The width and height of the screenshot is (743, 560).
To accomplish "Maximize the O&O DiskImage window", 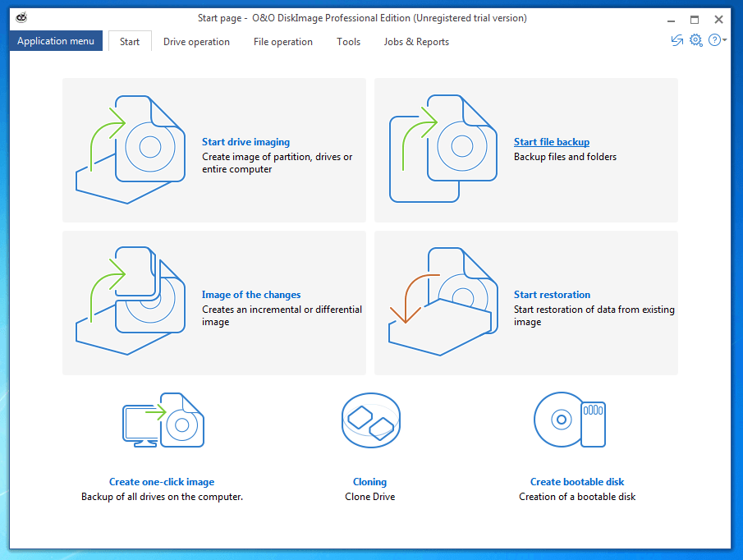I will click(x=695, y=20).
